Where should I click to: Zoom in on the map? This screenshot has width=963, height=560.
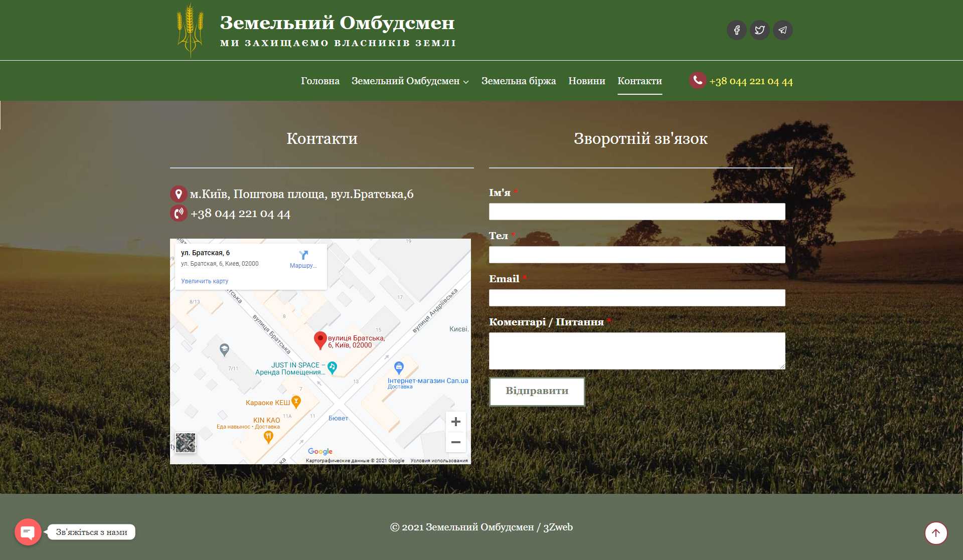(x=455, y=422)
